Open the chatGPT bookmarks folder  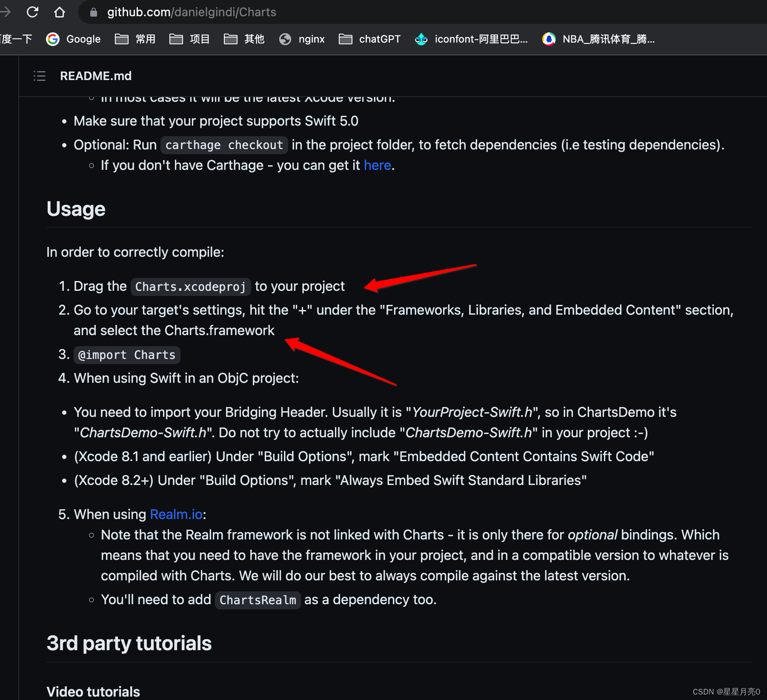pyautogui.click(x=369, y=39)
